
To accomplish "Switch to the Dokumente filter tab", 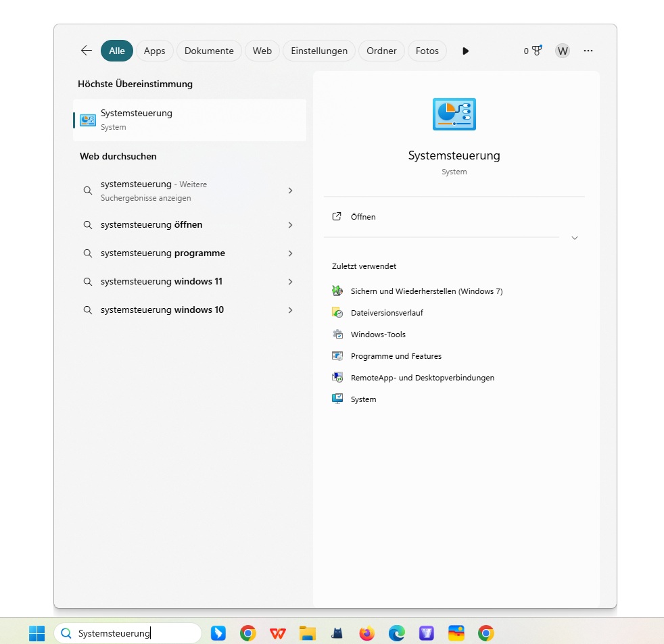I will [209, 51].
